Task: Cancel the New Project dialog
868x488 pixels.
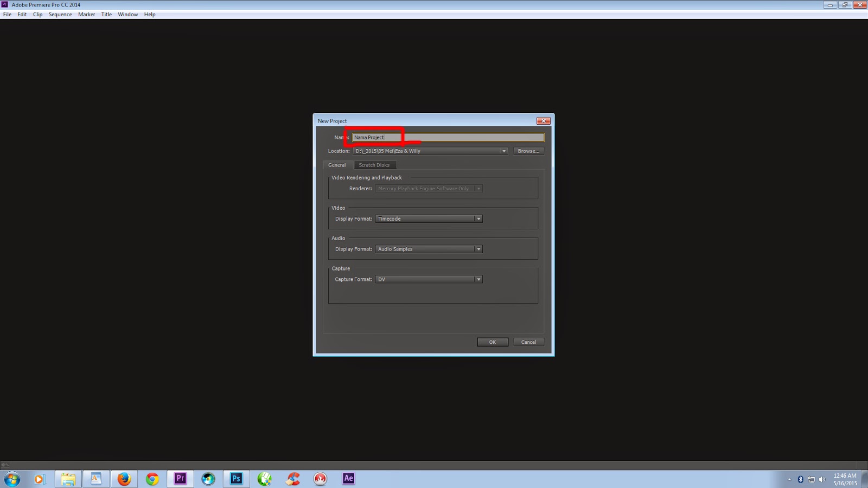Action: point(528,342)
